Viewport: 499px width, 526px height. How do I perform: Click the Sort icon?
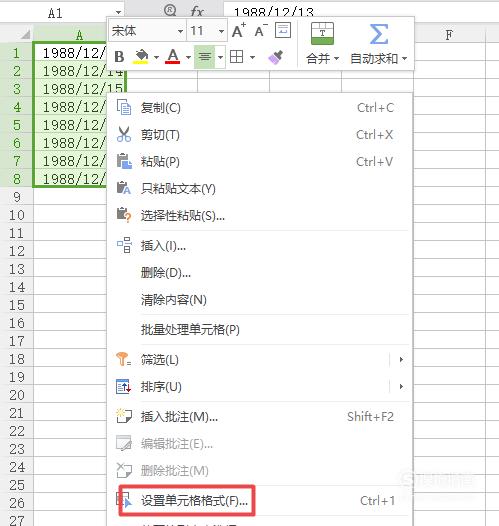pyautogui.click(x=123, y=386)
